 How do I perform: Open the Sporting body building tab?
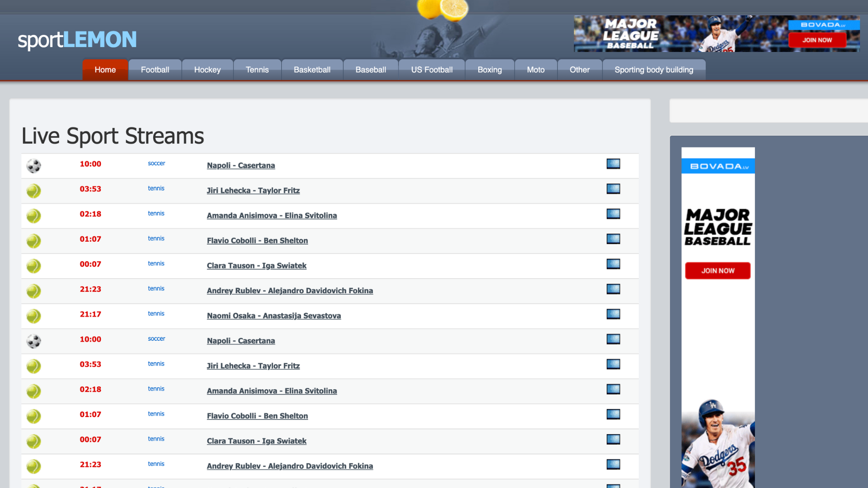653,70
